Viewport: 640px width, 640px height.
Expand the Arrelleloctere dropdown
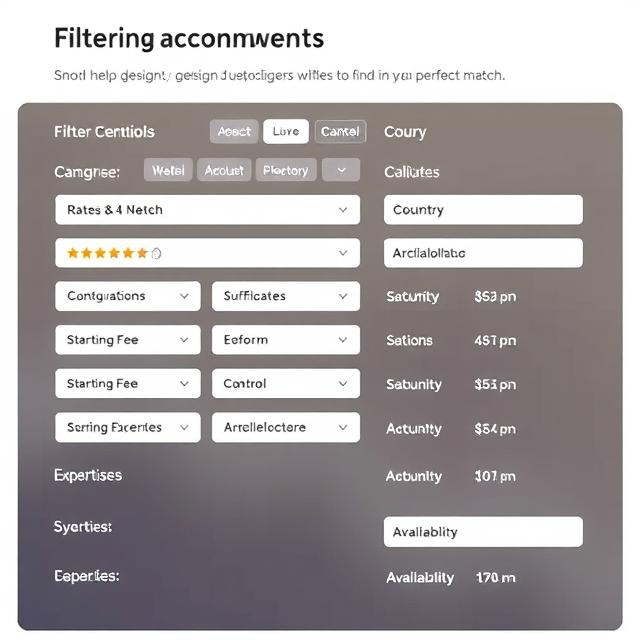(286, 427)
